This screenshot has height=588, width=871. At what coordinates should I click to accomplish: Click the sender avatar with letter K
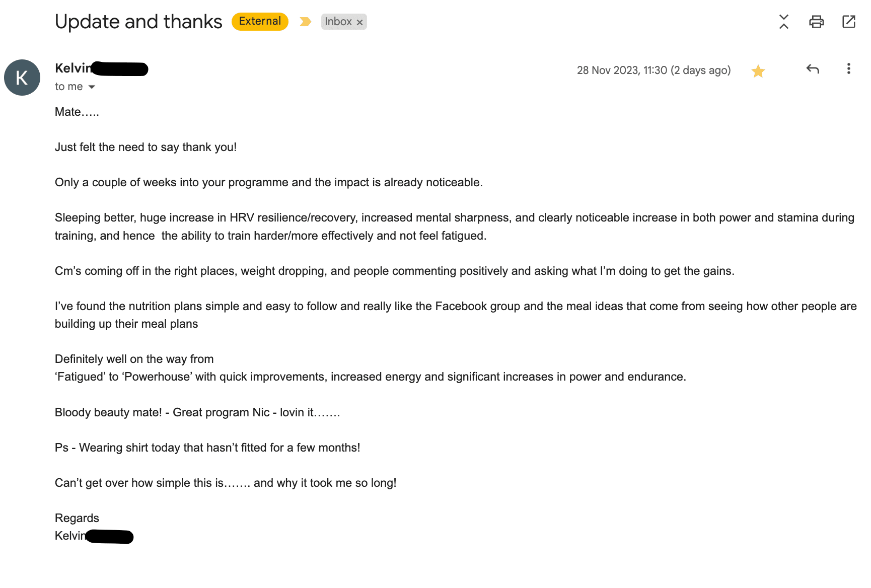click(x=22, y=78)
